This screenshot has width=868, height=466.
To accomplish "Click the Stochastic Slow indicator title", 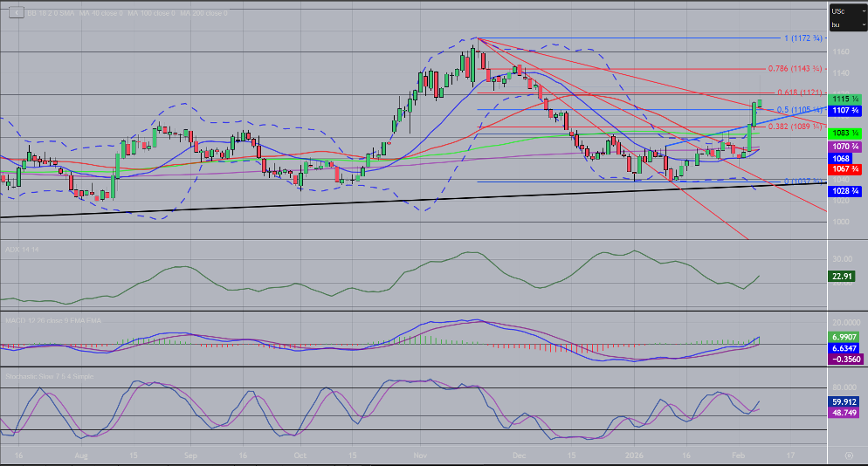I will (x=49, y=376).
